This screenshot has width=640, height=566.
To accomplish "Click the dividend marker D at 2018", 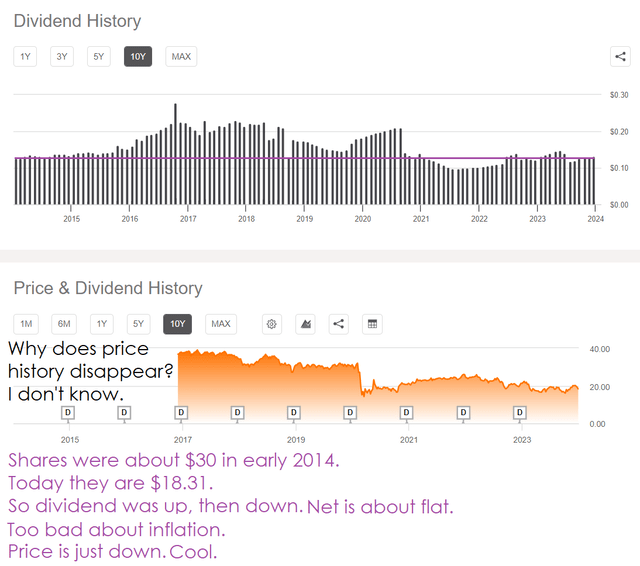I will [x=238, y=413].
